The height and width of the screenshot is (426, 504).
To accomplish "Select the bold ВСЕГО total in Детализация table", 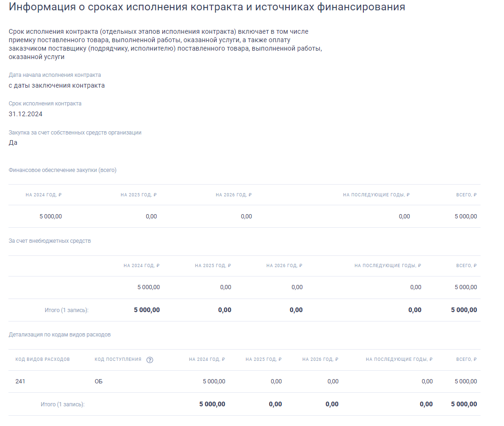I will tap(464, 404).
